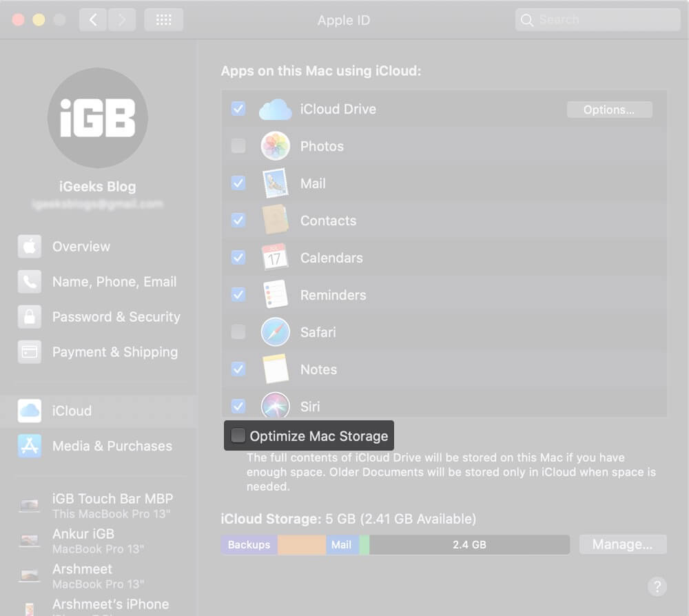Open iCloud Drive Options
This screenshot has height=616, width=689.
pyautogui.click(x=609, y=110)
